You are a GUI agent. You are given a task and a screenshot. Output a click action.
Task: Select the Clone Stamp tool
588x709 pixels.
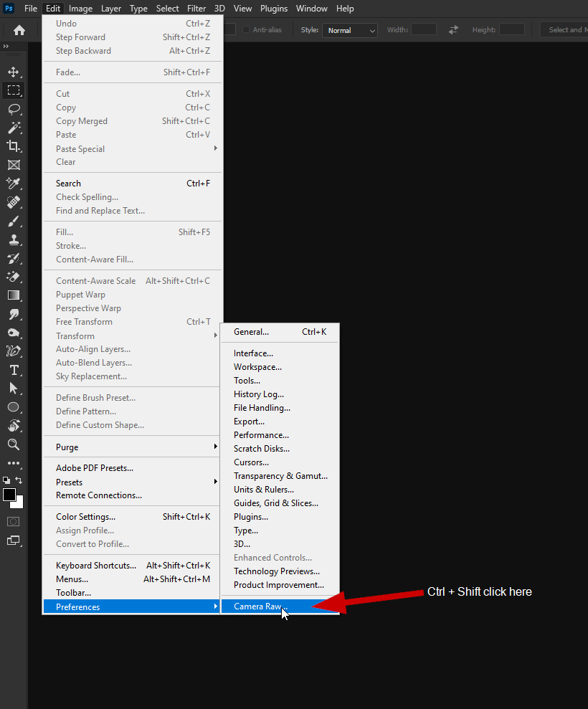[14, 239]
